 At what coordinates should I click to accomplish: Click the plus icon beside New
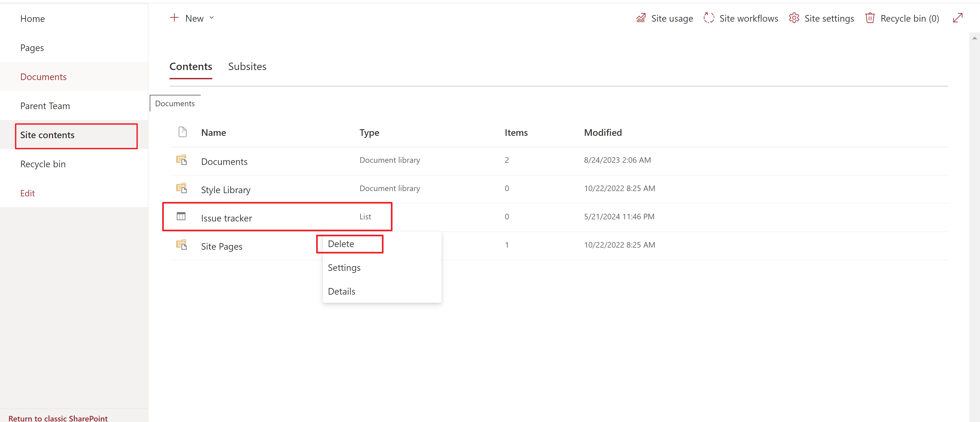(174, 18)
